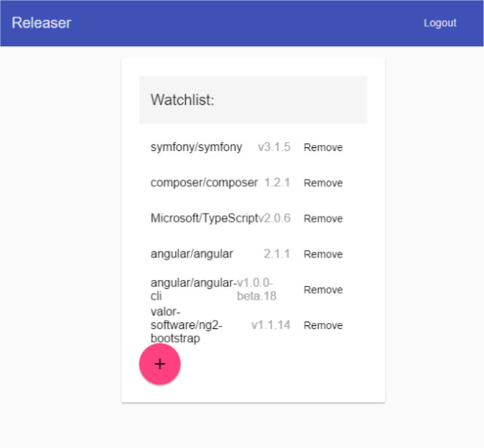Select the valor-software/ng2-bootstrap repository name
This screenshot has height=448, width=484.
coord(186,325)
